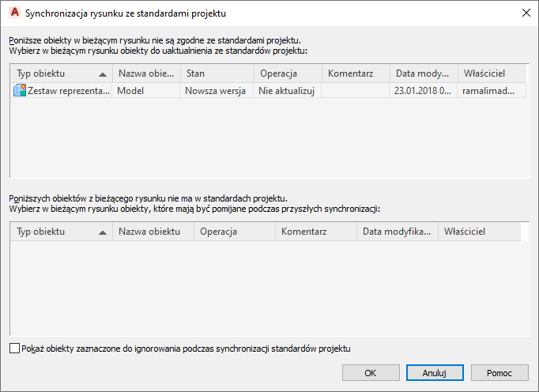The height and width of the screenshot is (392, 539).
Task: Select the Model name cell in the row
Action: 145,91
